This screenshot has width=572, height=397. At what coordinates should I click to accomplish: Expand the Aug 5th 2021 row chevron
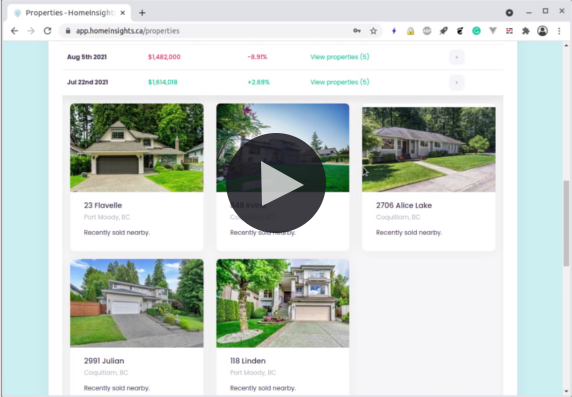pyautogui.click(x=457, y=57)
